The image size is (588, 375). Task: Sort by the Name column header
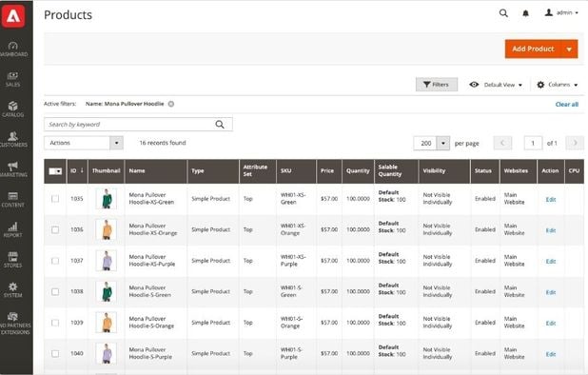[x=156, y=170]
